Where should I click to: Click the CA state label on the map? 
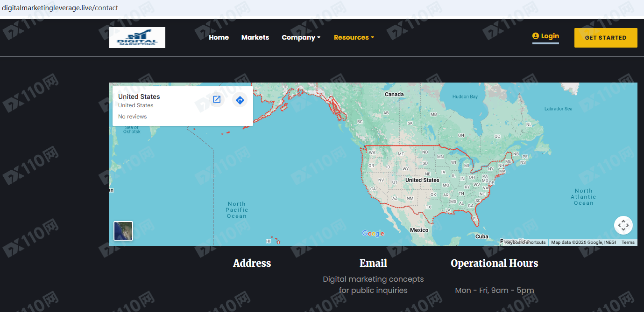click(x=373, y=189)
